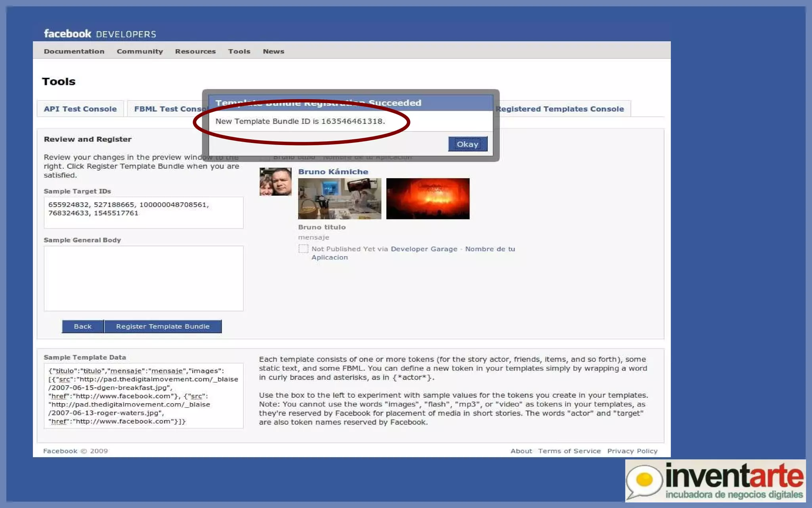Click the Back button

coord(82,326)
